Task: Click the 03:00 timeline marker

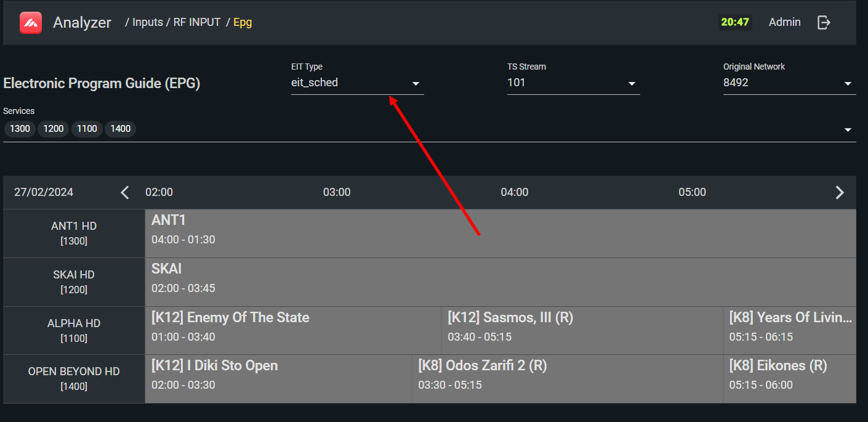Action: tap(337, 192)
